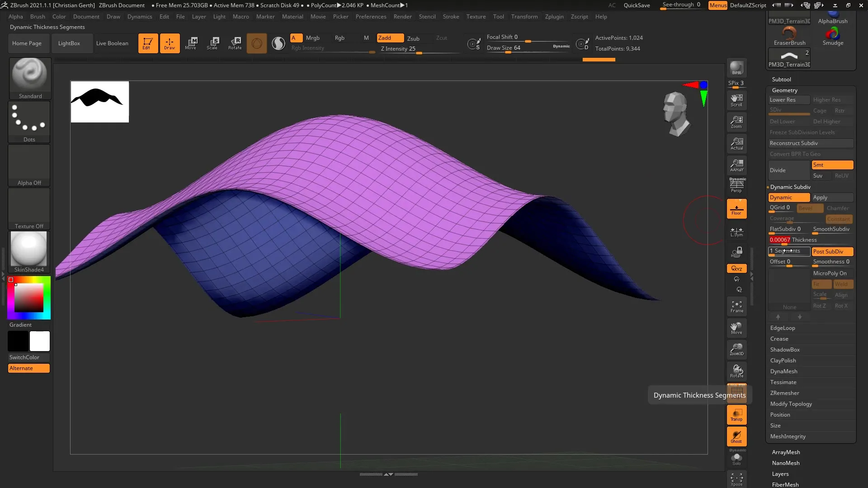Select the Move transform tool
868x488 pixels.
(x=191, y=43)
